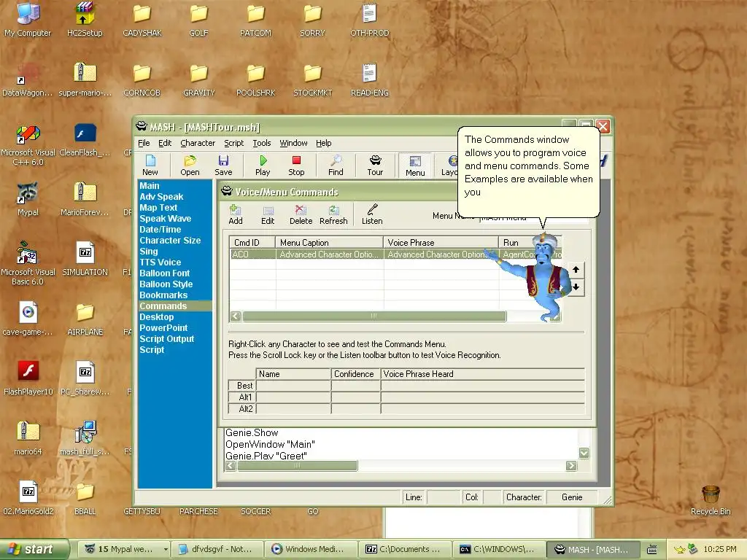Open Desktop in the MASH sidebar
The height and width of the screenshot is (560, 747).
(x=156, y=317)
